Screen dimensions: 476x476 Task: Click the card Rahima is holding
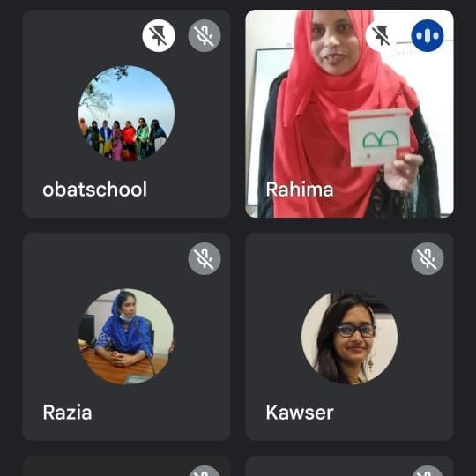(x=379, y=138)
